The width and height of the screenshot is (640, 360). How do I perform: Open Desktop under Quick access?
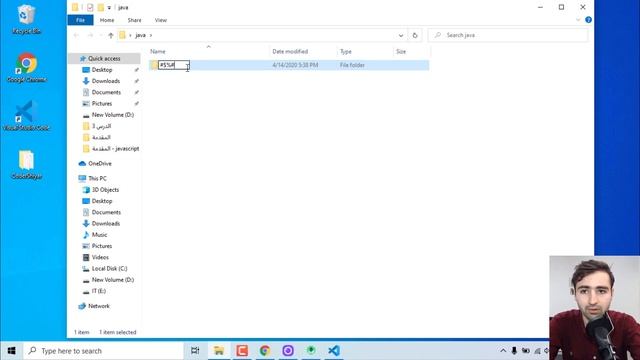pyautogui.click(x=102, y=70)
